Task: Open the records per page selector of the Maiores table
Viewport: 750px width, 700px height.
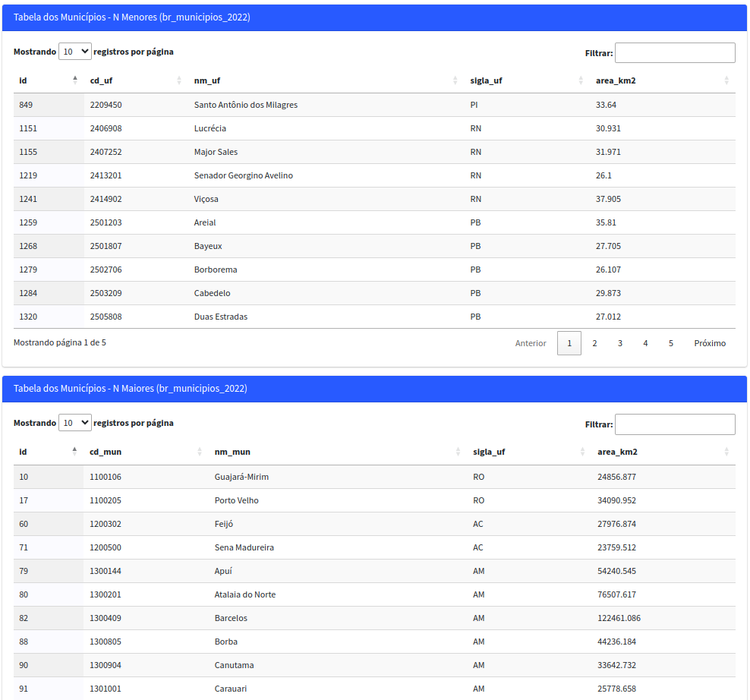Action: tap(74, 422)
